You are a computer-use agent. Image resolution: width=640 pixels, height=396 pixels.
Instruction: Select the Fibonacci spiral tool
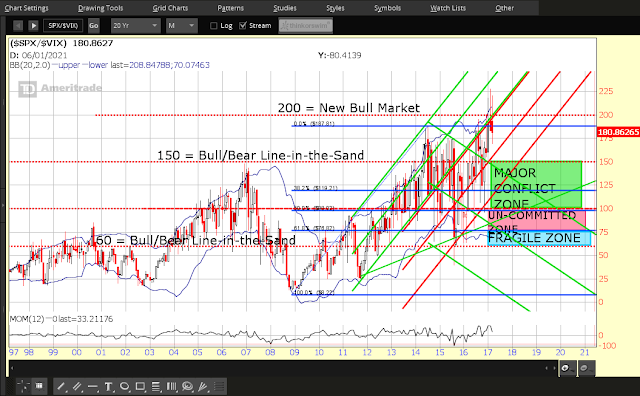tap(187, 386)
